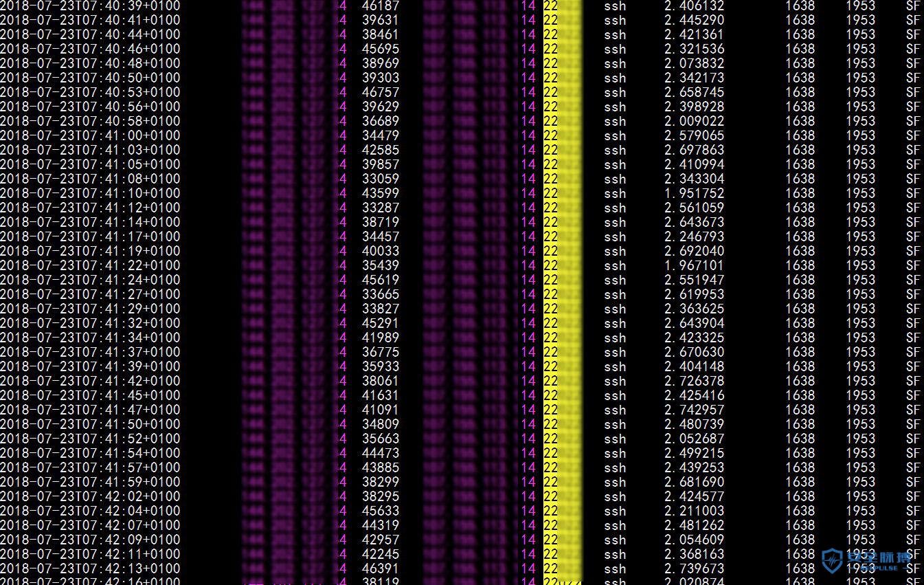Click the SF state in the port 38461 row
The width and height of the screenshot is (924, 585).
tap(912, 34)
